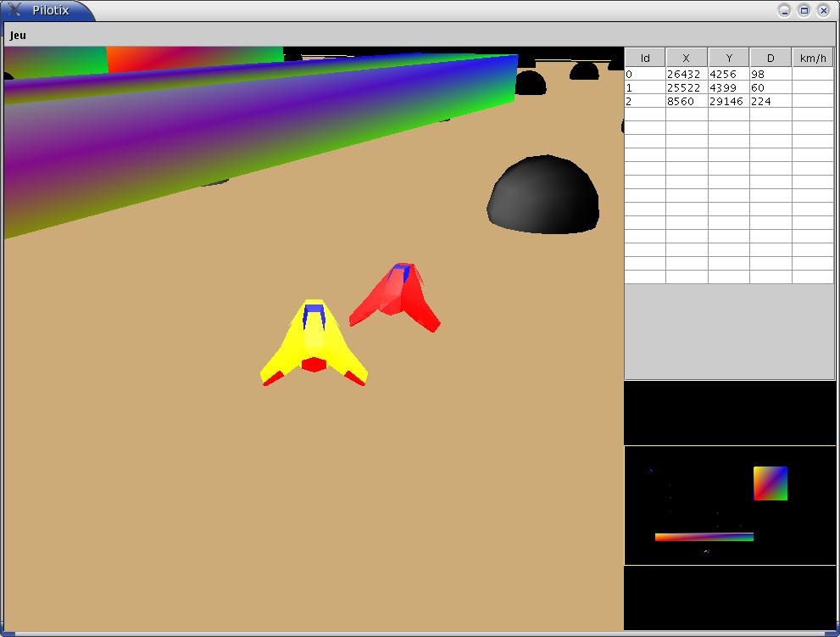Select Y value 4399 cell
Screen dimensions: 840x637
coord(729,87)
